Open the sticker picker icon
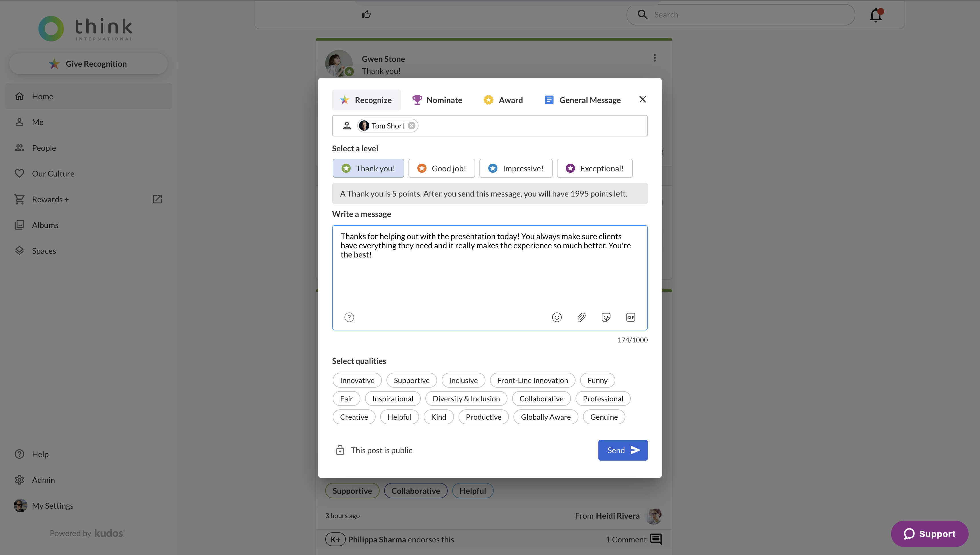Image resolution: width=980 pixels, height=555 pixels. click(606, 317)
